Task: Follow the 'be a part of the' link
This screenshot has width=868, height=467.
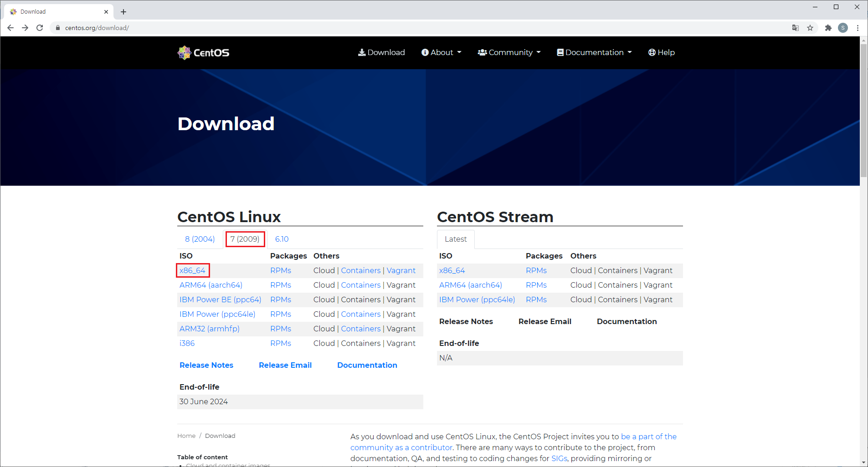Action: (649, 437)
